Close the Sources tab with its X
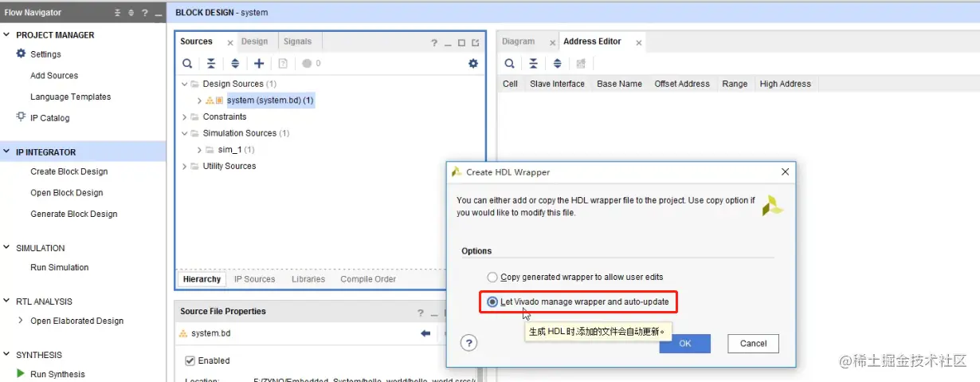 coord(230,43)
